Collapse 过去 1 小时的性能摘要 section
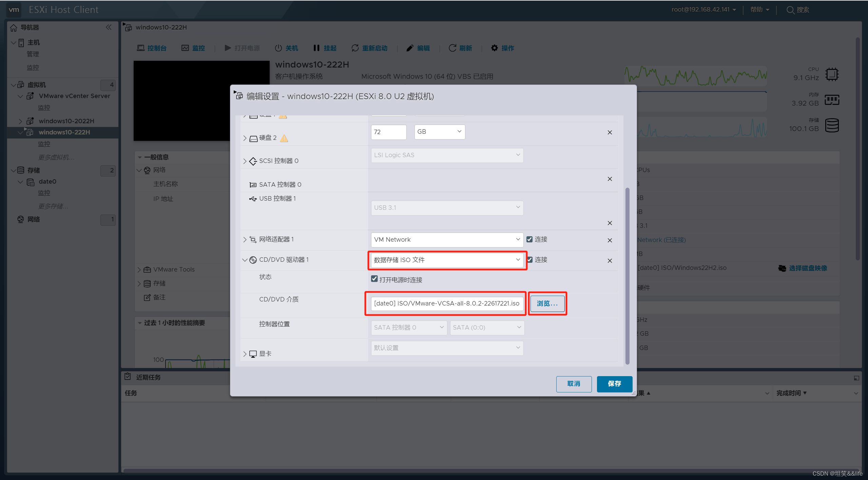Screen dimensions: 868x480 point(140,323)
